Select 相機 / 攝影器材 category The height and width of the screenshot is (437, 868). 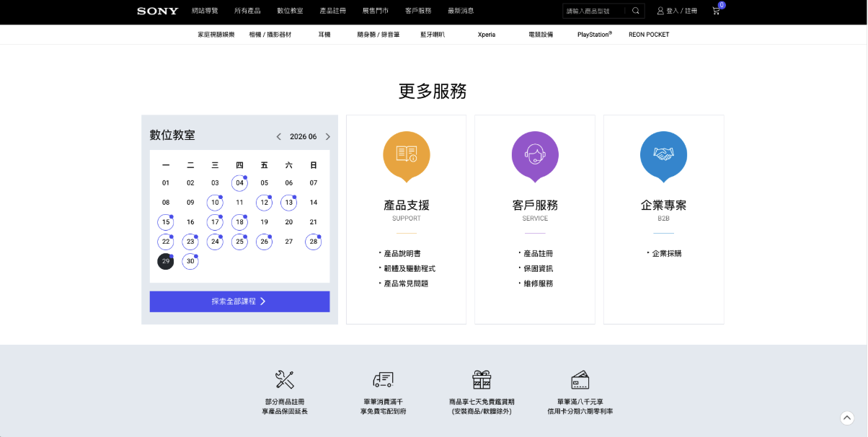270,35
